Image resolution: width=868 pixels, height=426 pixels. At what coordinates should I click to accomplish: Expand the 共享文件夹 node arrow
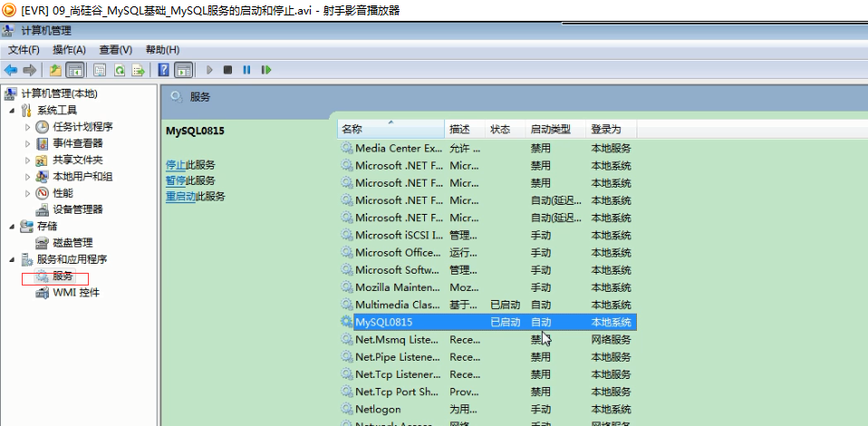pos(28,160)
